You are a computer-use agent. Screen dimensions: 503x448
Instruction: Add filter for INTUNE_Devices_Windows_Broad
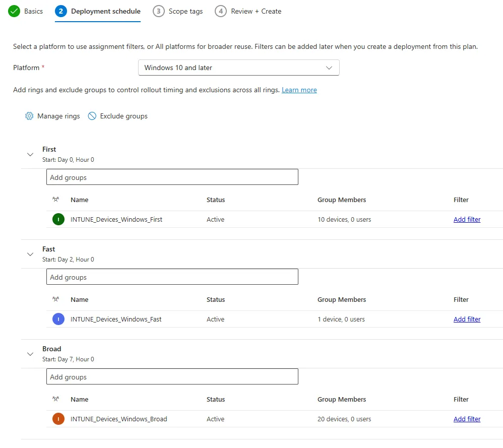[467, 419]
